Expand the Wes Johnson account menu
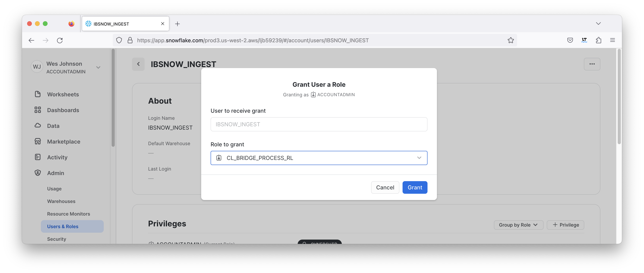This screenshot has width=644, height=273. [x=98, y=67]
